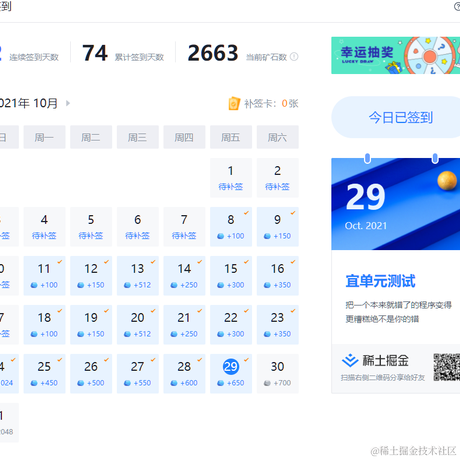Select October 15 cell with +300

point(231,276)
